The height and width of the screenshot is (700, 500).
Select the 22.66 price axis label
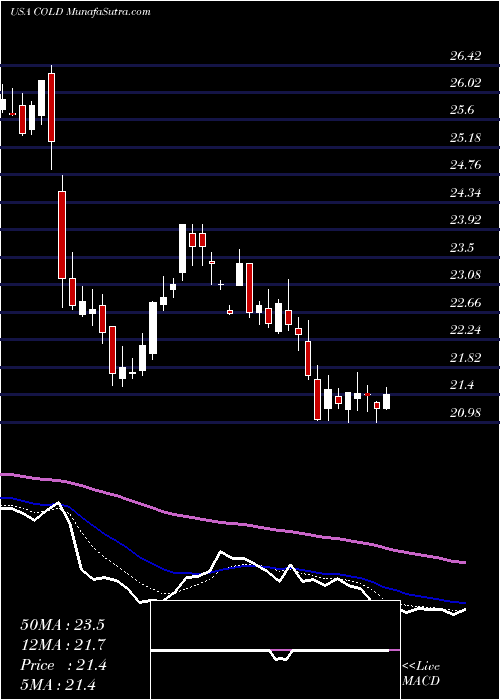pyautogui.click(x=465, y=303)
